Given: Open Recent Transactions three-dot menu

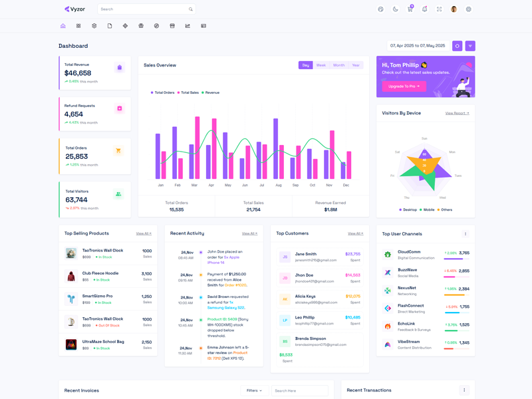Looking at the screenshot, I should (464, 390).
